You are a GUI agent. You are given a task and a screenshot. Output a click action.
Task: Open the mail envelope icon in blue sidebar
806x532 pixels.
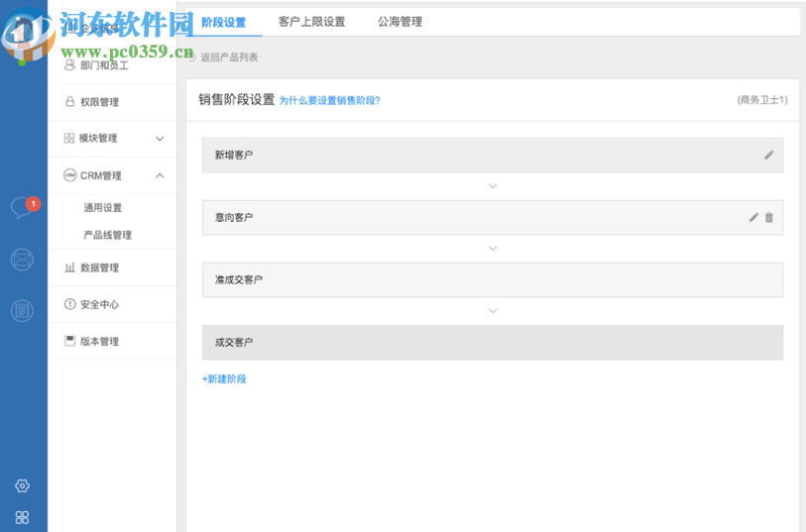[22, 260]
